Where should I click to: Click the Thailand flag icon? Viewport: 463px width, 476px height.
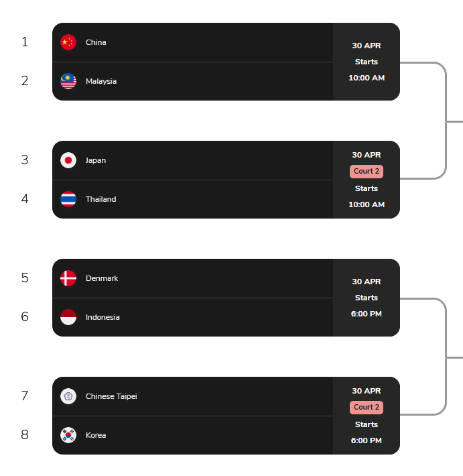[x=68, y=199]
